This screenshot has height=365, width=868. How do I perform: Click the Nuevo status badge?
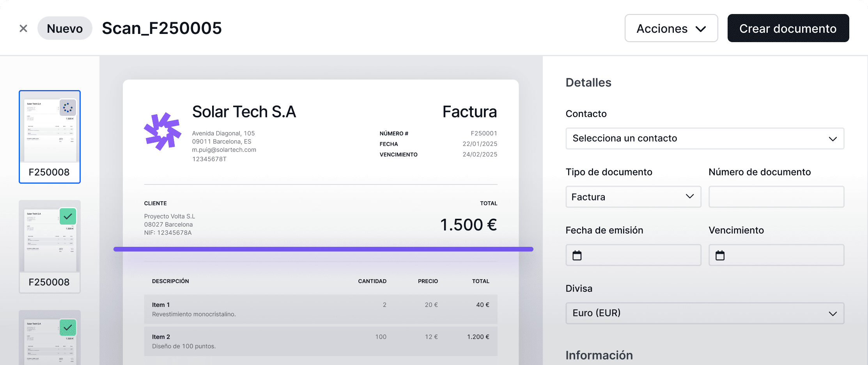pos(65,28)
